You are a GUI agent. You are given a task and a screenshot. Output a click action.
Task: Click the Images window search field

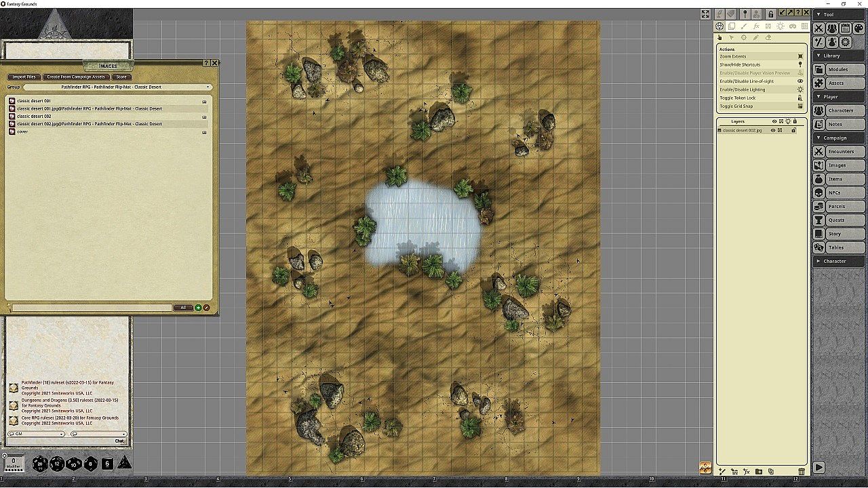coord(92,308)
